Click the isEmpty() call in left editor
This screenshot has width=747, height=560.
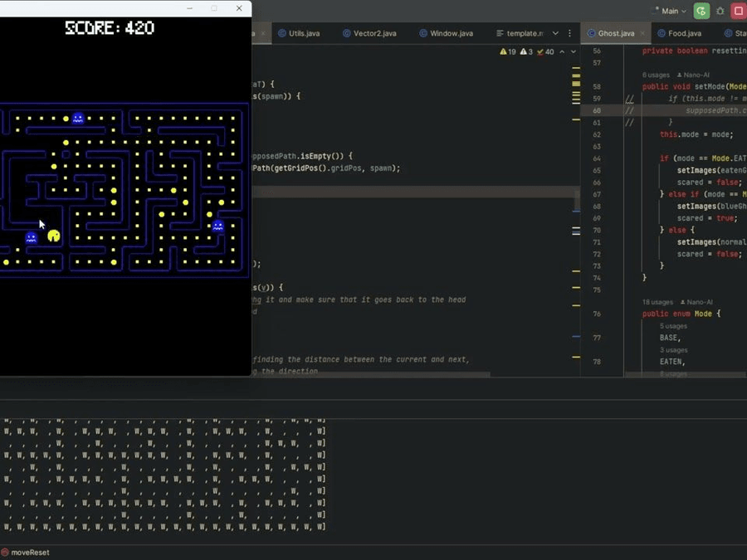321,156
